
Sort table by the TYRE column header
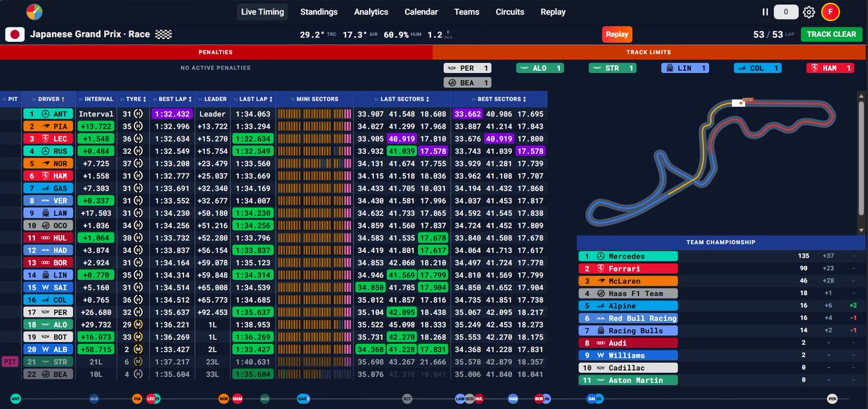tap(135, 99)
